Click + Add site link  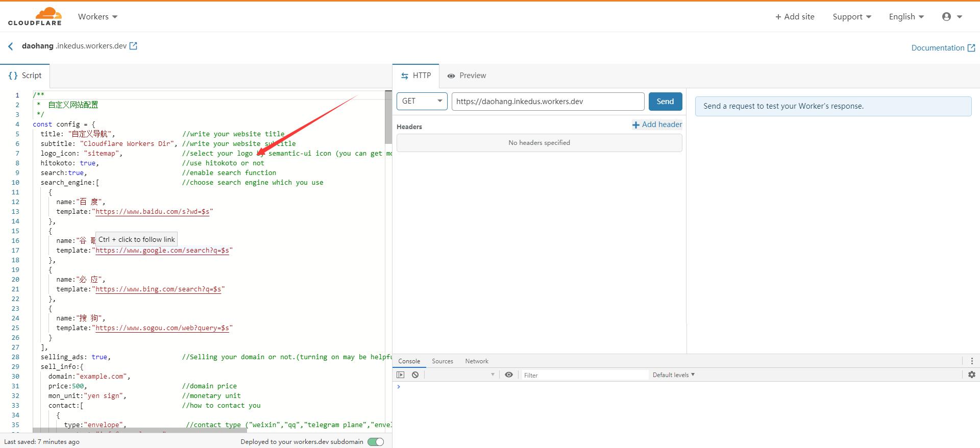tap(795, 17)
